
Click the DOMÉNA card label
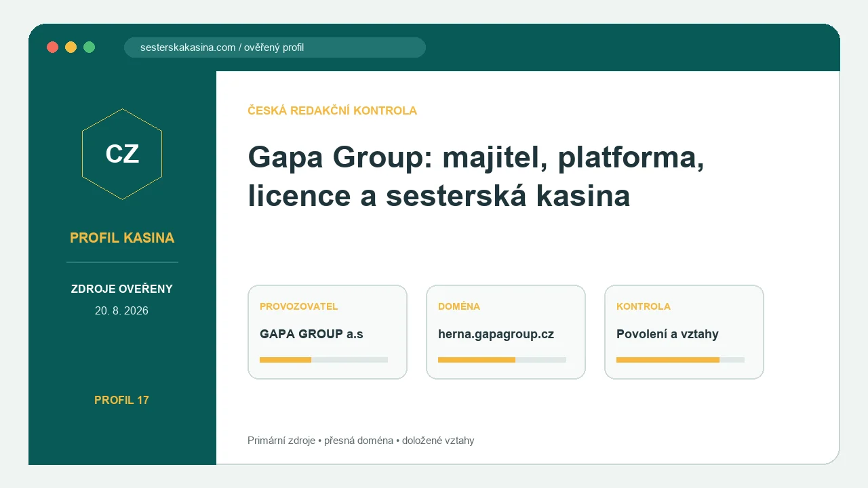coord(459,306)
